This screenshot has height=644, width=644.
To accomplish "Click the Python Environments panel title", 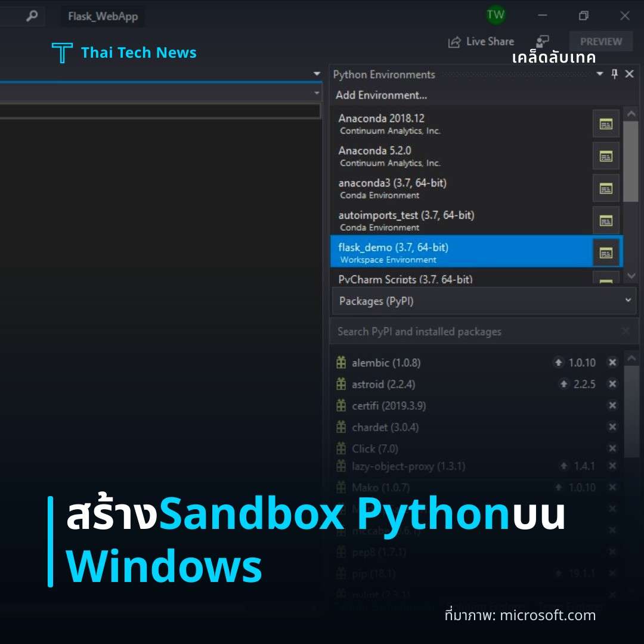I will click(383, 75).
